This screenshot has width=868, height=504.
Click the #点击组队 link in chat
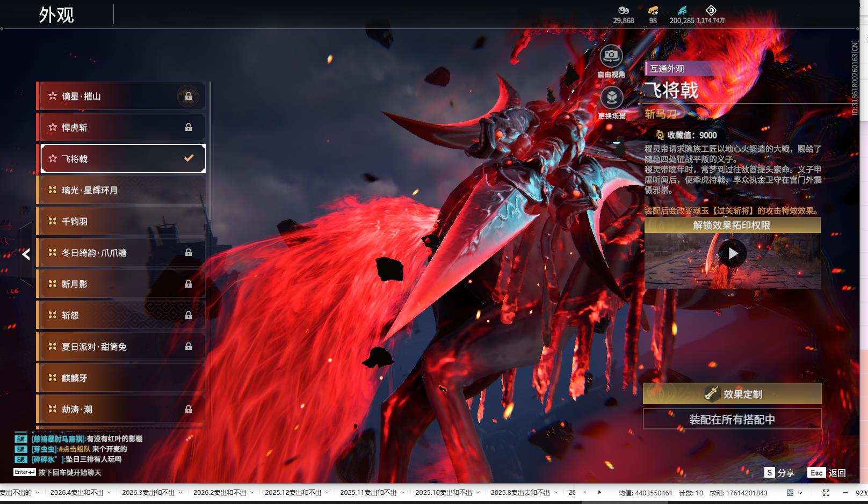[74, 449]
